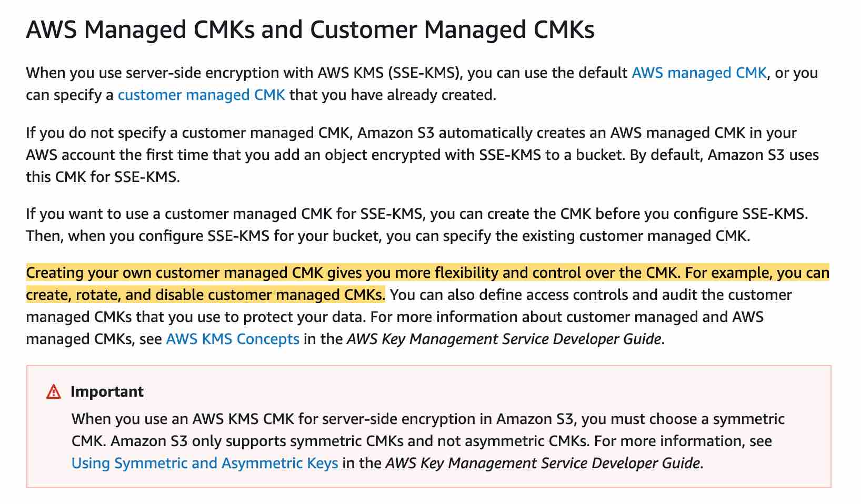Visit 'Using Symmetric and Asymmetric Keys' link

205,463
